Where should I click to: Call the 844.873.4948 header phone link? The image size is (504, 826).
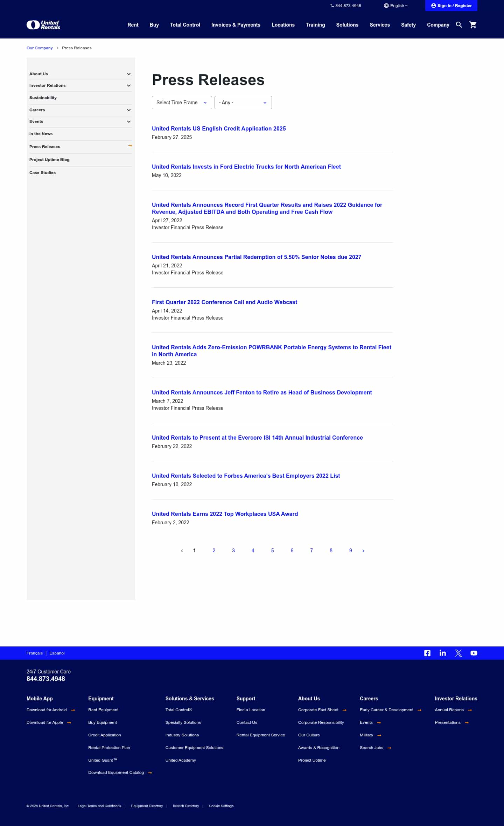click(345, 6)
